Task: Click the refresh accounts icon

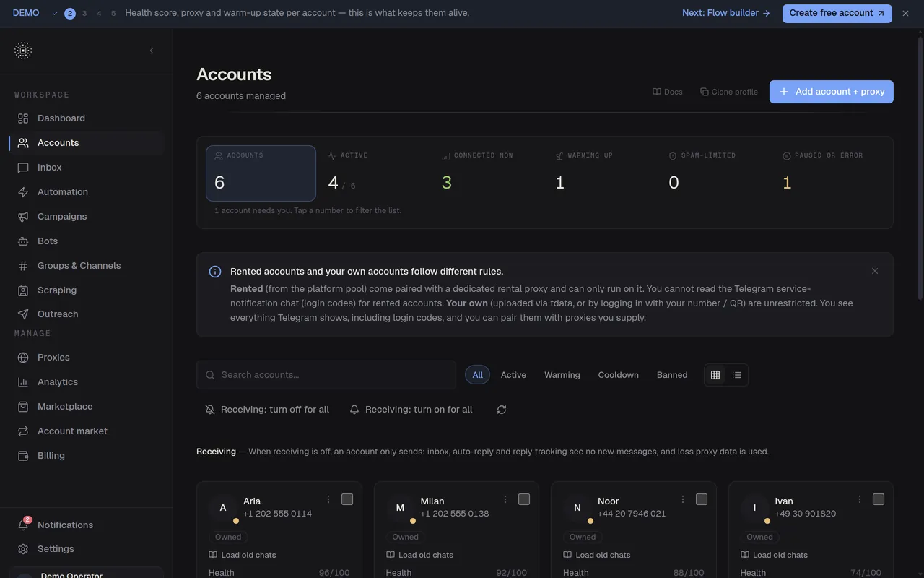Action: click(x=502, y=410)
